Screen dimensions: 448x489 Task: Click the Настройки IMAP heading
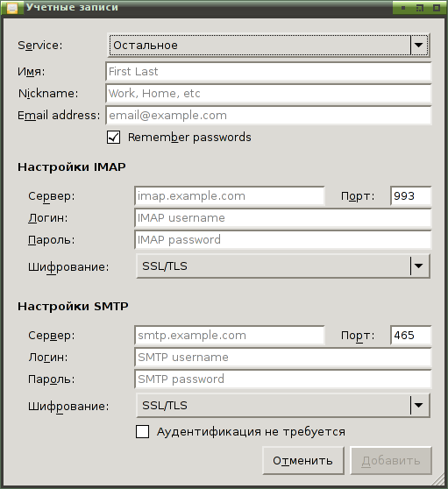(72, 167)
